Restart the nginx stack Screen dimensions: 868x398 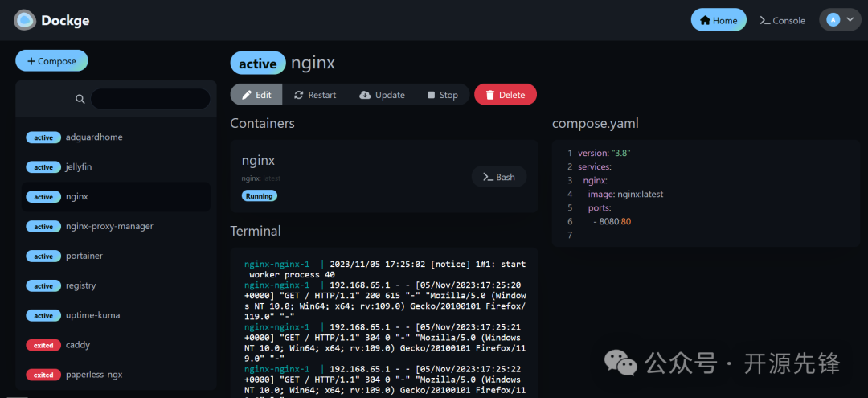point(315,95)
